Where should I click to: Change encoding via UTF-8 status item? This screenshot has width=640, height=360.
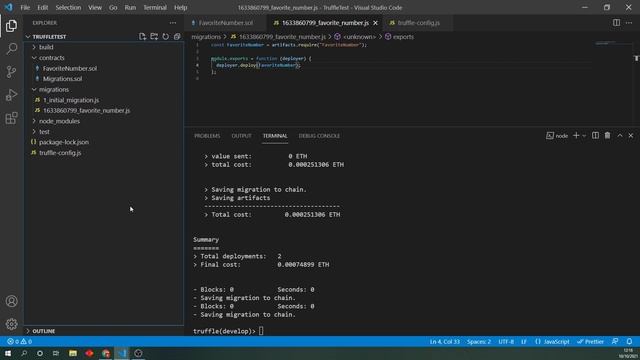point(506,342)
